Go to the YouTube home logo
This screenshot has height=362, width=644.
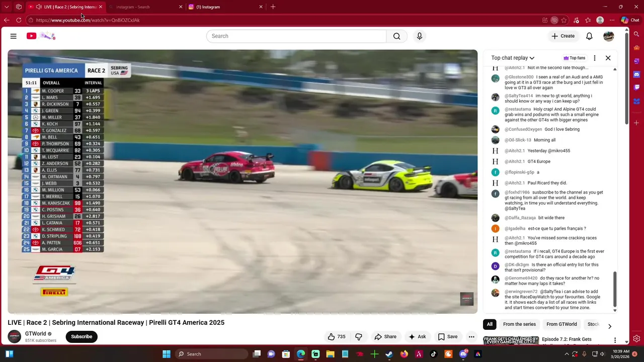click(x=41, y=36)
